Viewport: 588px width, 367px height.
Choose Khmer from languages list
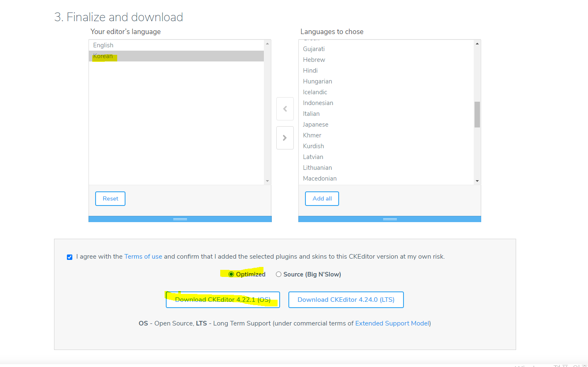[x=386, y=135]
